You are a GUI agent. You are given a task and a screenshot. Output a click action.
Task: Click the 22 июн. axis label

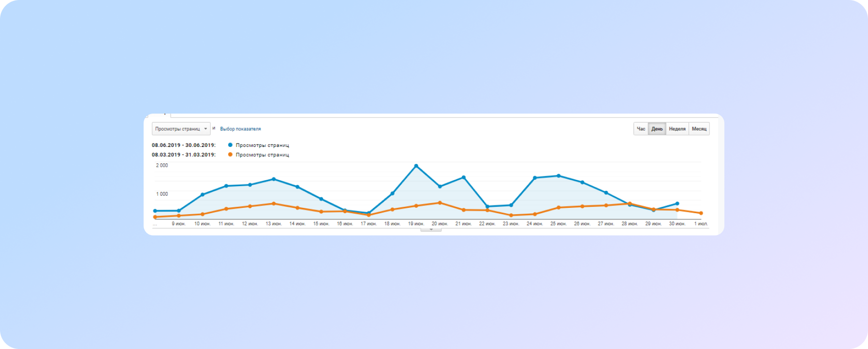[487, 224]
